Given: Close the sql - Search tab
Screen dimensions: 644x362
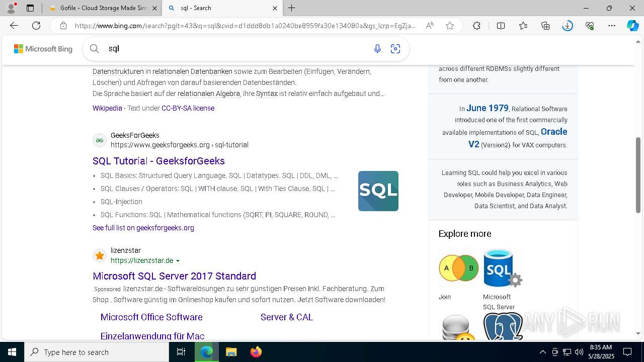Looking at the screenshot, I should tap(275, 8).
